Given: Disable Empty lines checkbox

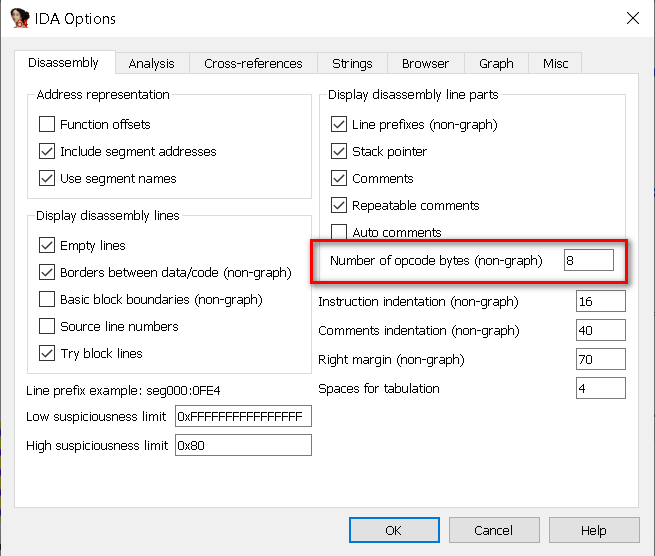Looking at the screenshot, I should [47, 246].
